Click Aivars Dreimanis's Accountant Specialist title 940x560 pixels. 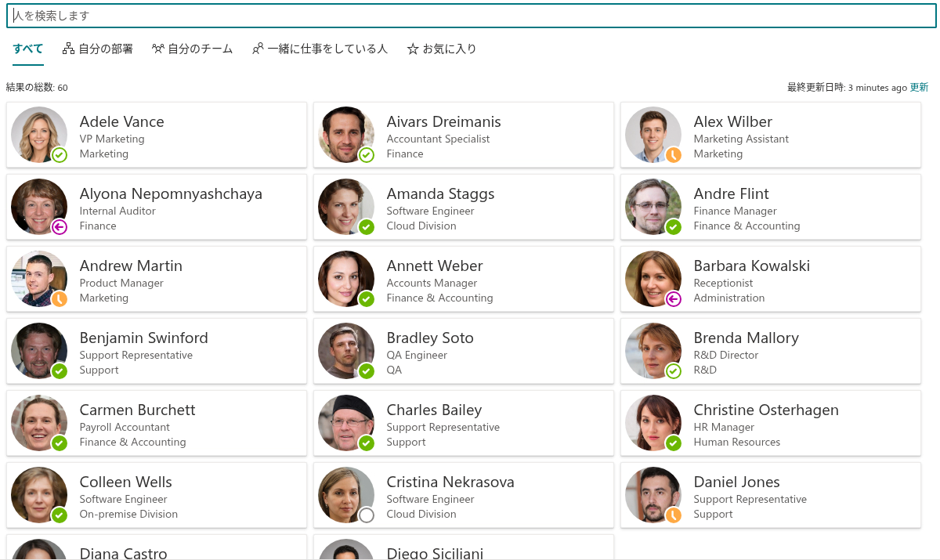[438, 139]
